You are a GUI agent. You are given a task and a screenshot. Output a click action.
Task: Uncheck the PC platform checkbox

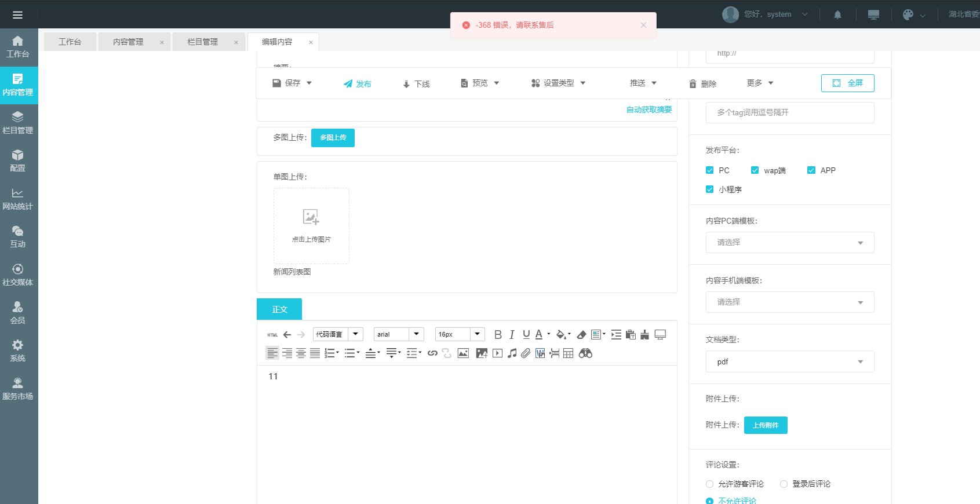(710, 170)
